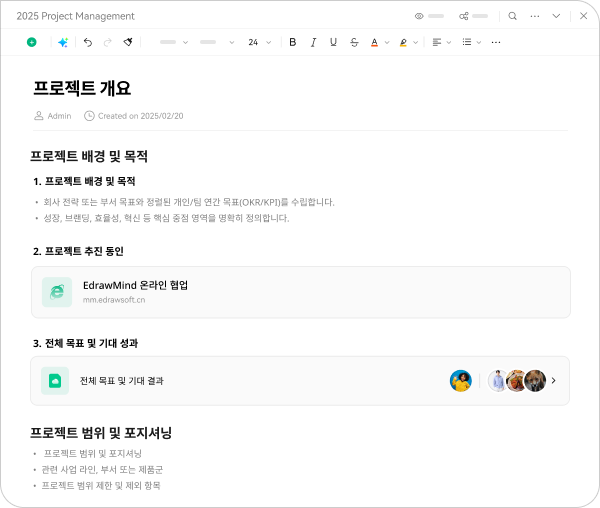Click the food photo avatar
The image size is (600, 508).
516,381
